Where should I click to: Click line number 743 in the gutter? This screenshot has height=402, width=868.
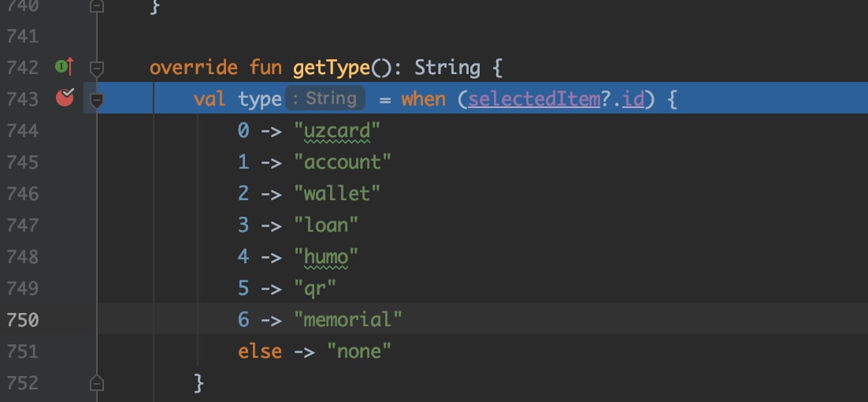[x=23, y=99]
